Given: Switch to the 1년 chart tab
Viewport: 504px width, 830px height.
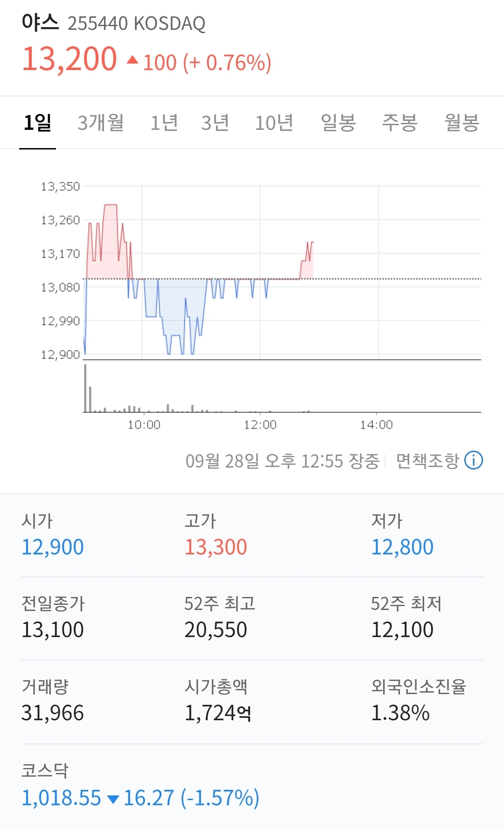Looking at the screenshot, I should point(164,123).
